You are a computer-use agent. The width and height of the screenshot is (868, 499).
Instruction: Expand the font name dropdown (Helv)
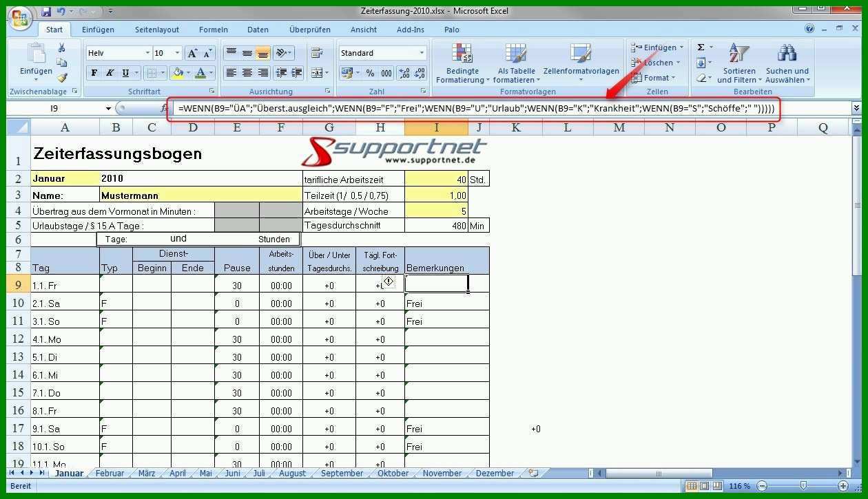[x=147, y=53]
